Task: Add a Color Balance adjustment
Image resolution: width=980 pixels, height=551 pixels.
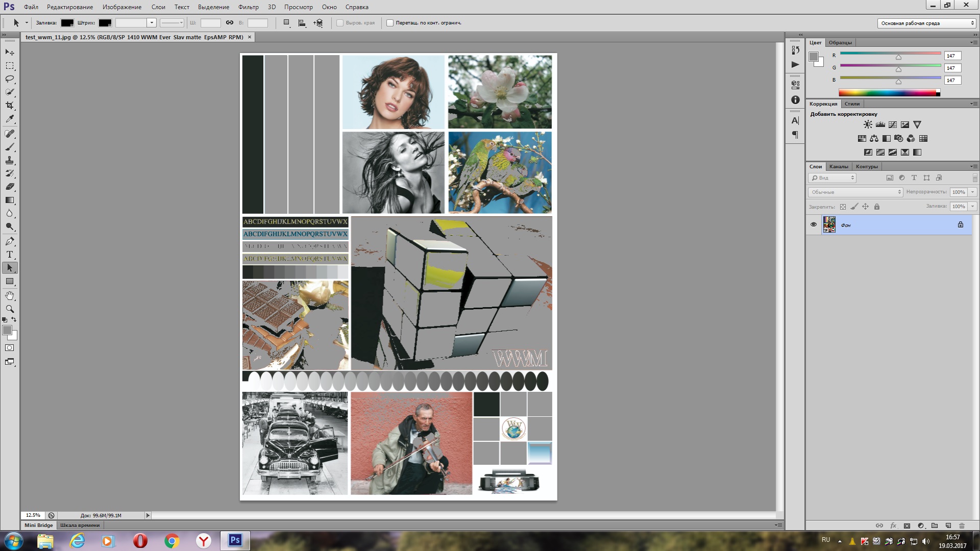Action: [x=874, y=138]
